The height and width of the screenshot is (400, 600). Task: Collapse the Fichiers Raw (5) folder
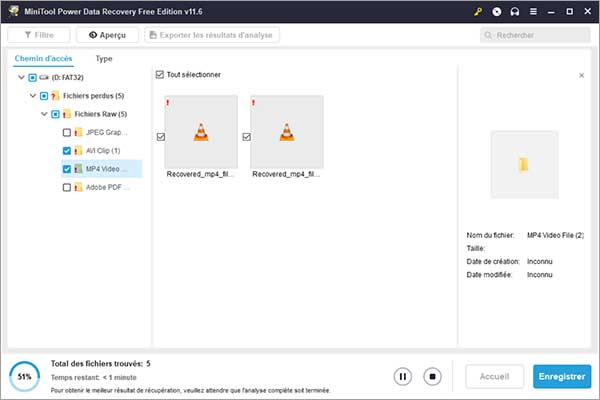point(44,114)
